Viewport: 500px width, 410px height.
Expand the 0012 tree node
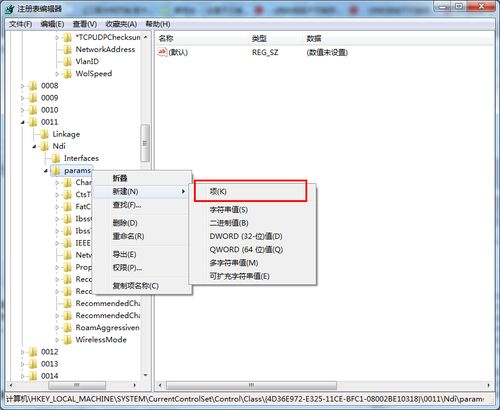click(23, 352)
